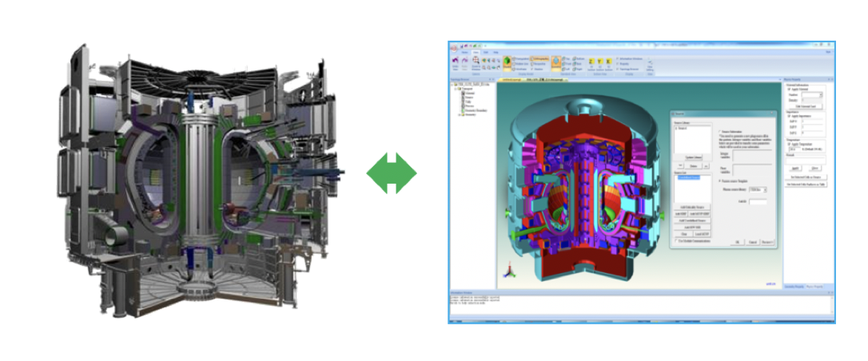Select highlighted entry in Source List
This screenshot has width=868, height=361.
coord(689,177)
